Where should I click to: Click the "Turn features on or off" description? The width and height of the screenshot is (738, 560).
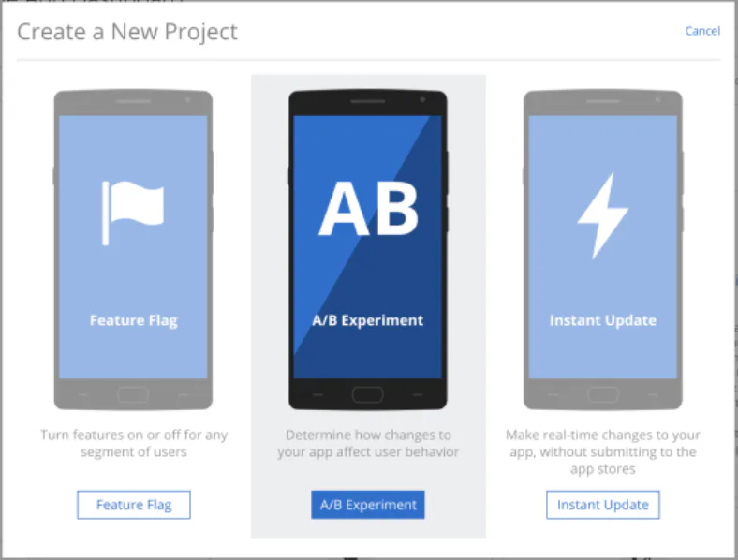134,443
